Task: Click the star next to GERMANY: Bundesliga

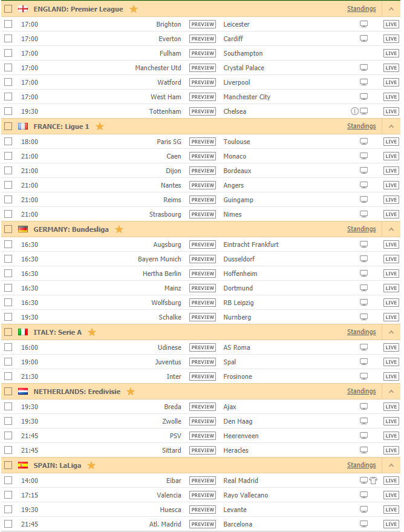Action: (119, 229)
